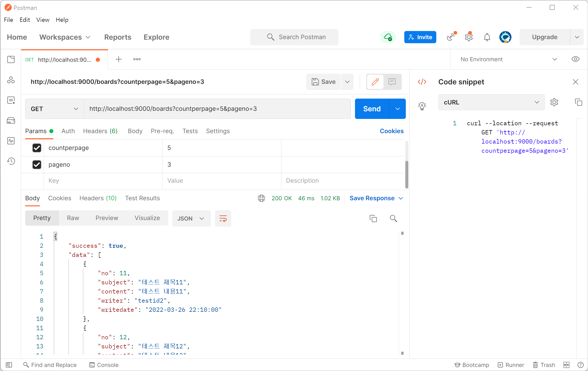Switch to the Headers (6) request tab
This screenshot has height=371, width=588.
(x=100, y=131)
